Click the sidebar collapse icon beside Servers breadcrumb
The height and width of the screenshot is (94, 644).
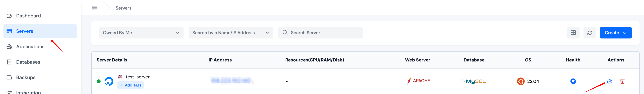pos(95,8)
